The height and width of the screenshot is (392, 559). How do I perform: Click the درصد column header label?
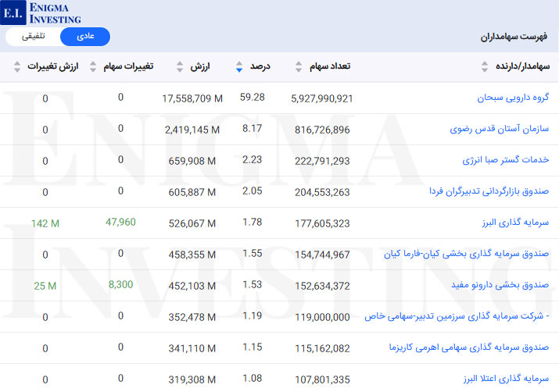coord(260,66)
